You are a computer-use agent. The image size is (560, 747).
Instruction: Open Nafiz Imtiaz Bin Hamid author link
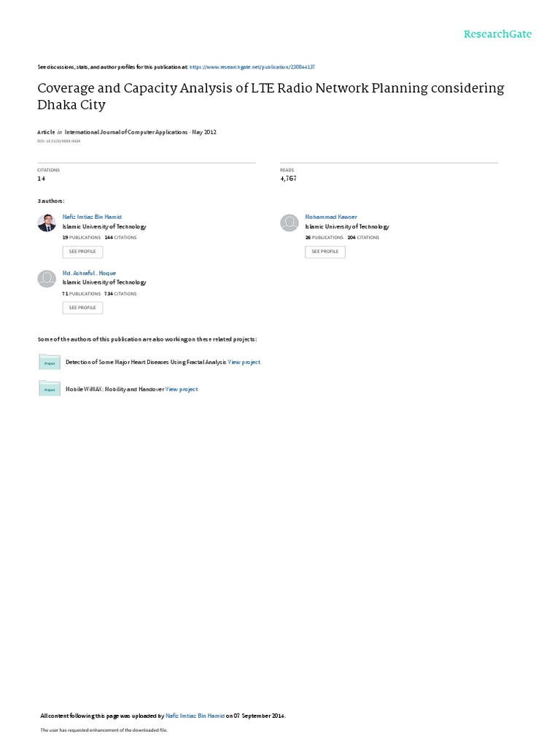click(92, 217)
